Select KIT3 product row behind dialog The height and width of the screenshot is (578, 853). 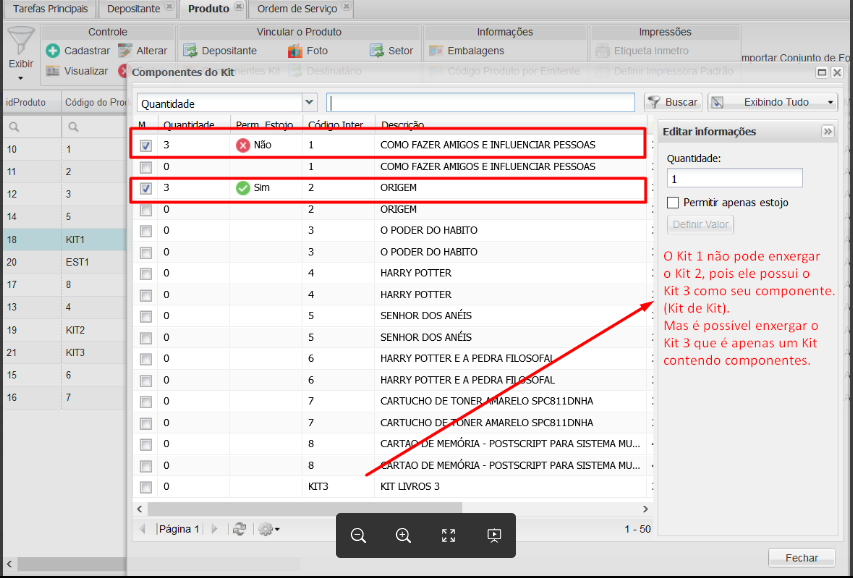[65, 353]
